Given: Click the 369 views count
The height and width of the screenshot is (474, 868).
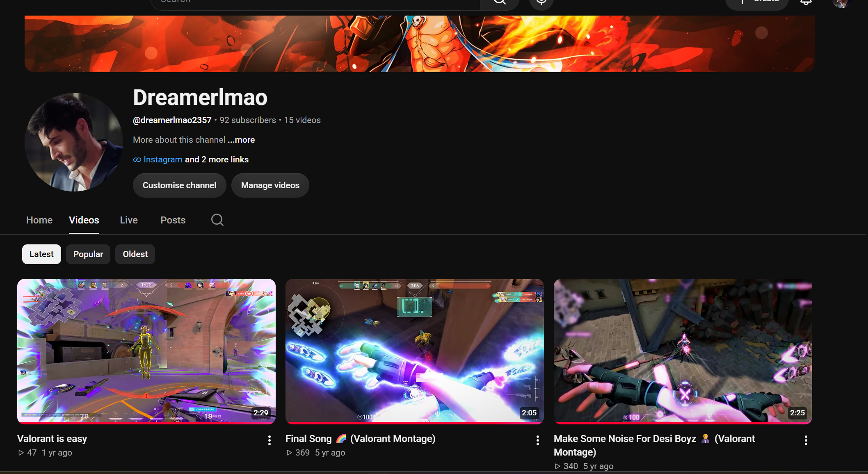Looking at the screenshot, I should [298, 453].
